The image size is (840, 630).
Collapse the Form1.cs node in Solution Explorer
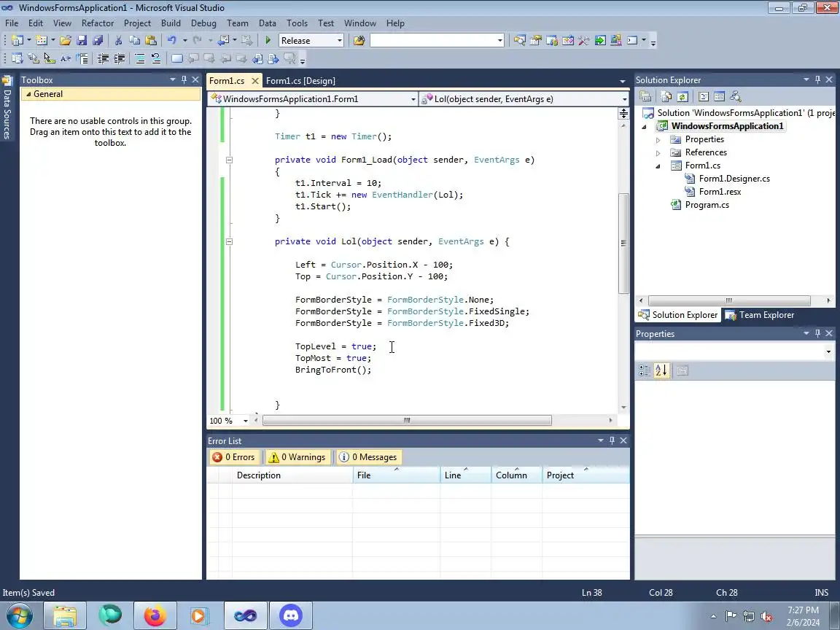658,166
